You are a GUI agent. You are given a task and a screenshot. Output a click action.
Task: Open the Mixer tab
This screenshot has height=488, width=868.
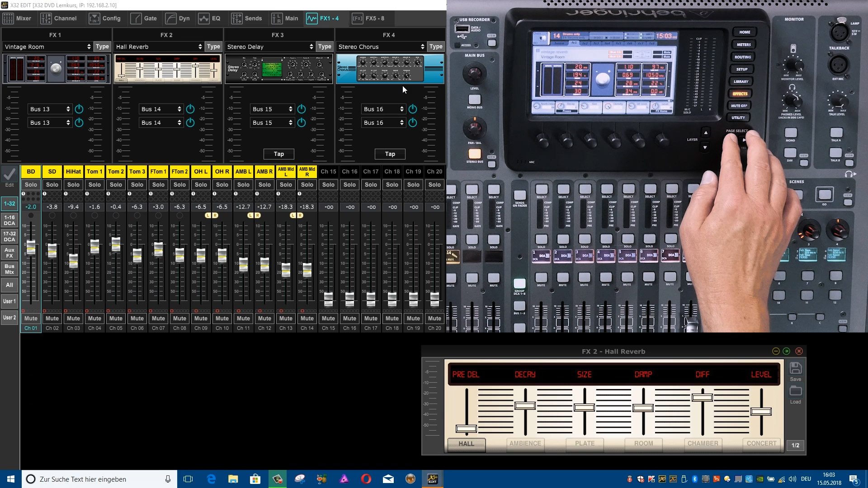pyautogui.click(x=17, y=19)
